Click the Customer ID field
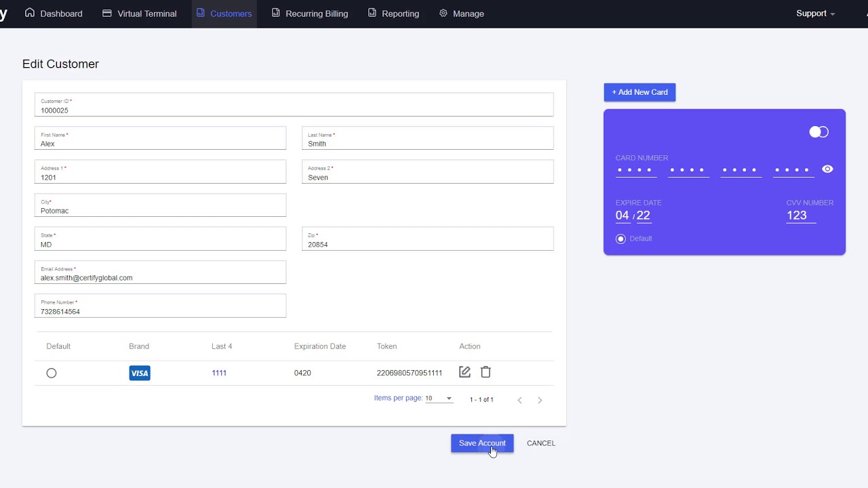The width and height of the screenshot is (868, 488). [294, 104]
